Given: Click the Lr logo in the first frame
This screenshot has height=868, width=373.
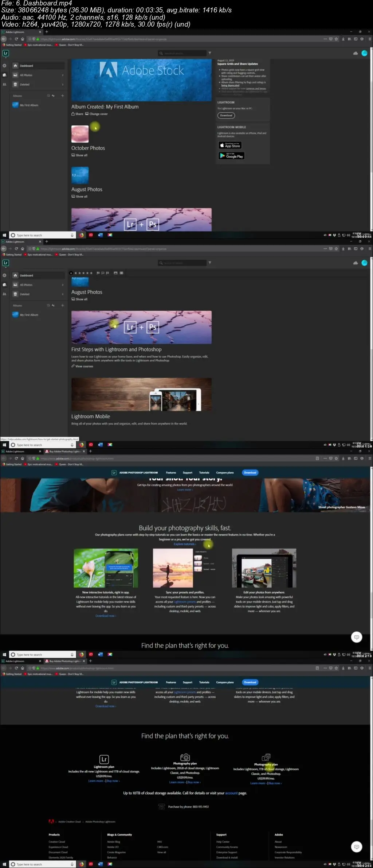Looking at the screenshot, I should click(5, 53).
